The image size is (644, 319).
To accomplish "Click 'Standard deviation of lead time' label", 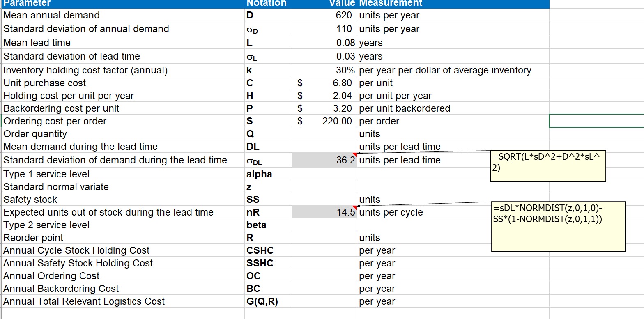I will point(71,56).
